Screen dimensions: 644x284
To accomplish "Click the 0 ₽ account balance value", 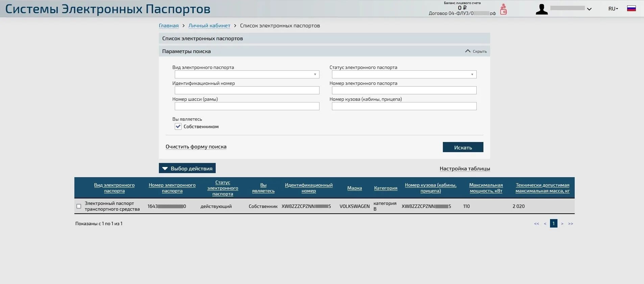I will point(462,8).
